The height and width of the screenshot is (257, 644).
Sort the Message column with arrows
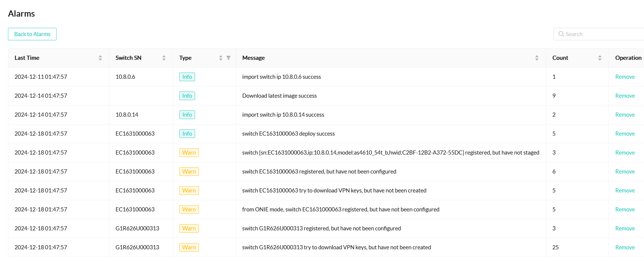tap(537, 58)
